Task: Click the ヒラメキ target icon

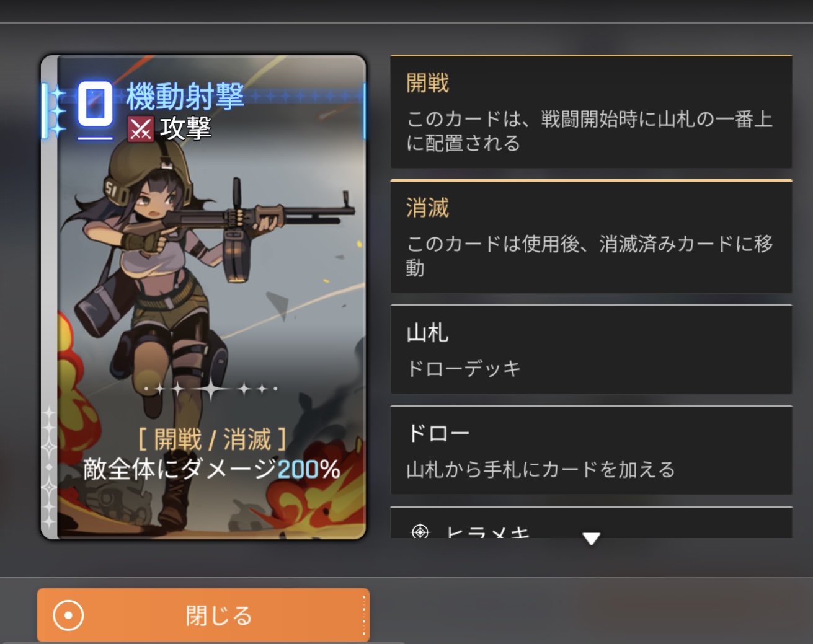Action: pyautogui.click(x=420, y=531)
